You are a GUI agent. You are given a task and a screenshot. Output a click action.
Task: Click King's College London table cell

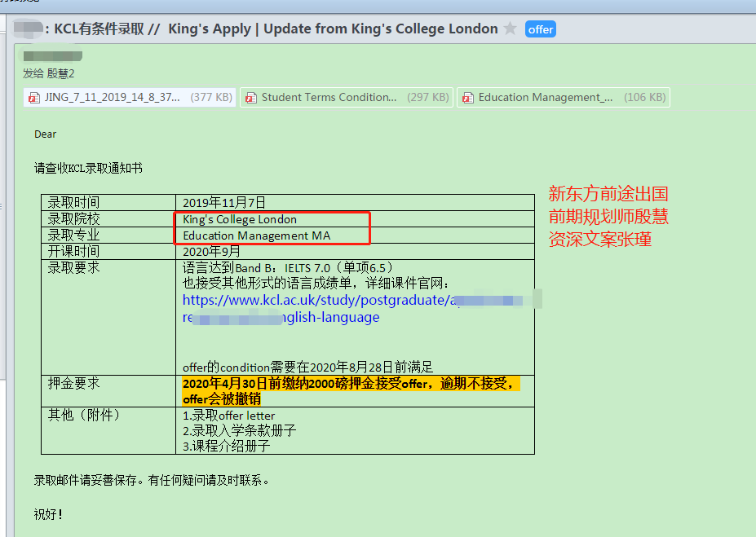point(240,219)
